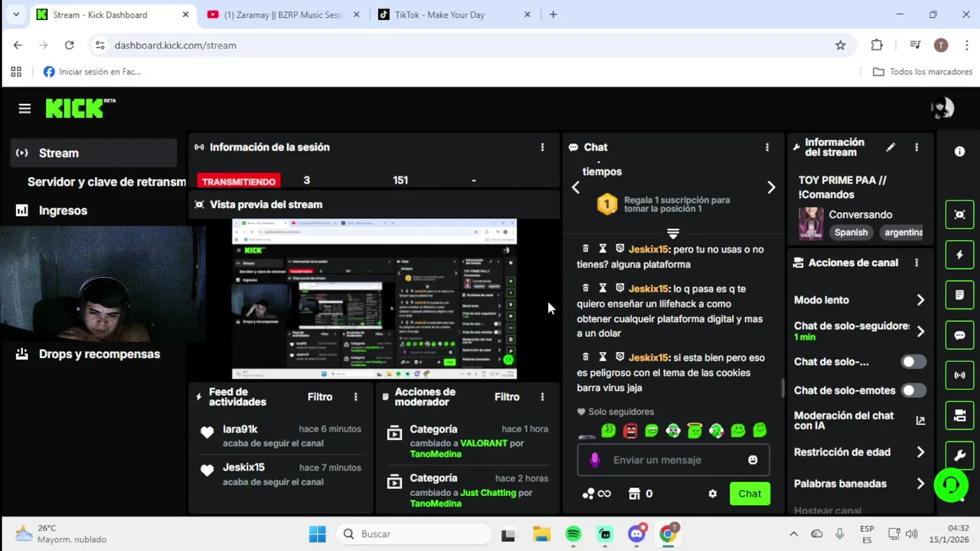Screen dimensions: 980x551
Task: Click the chat panel scrollbar
Action: [x=782, y=388]
